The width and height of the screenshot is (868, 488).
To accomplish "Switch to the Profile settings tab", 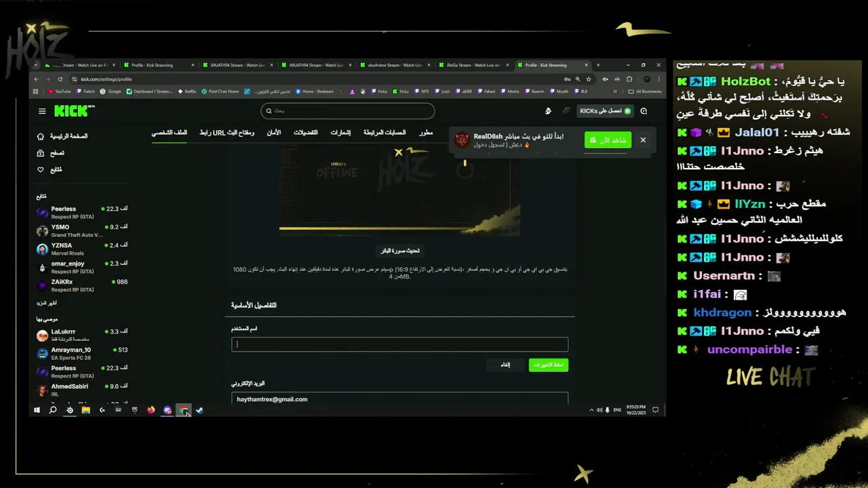I will 169,132.
